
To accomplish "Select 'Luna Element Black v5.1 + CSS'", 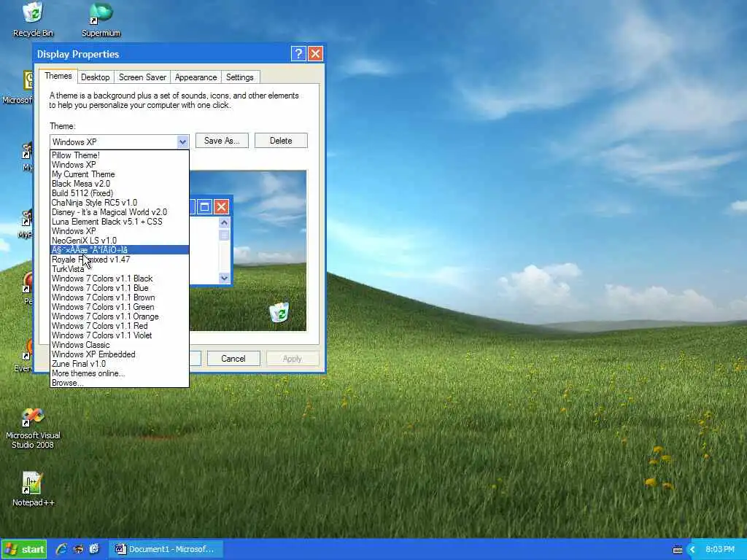I will point(120,222).
